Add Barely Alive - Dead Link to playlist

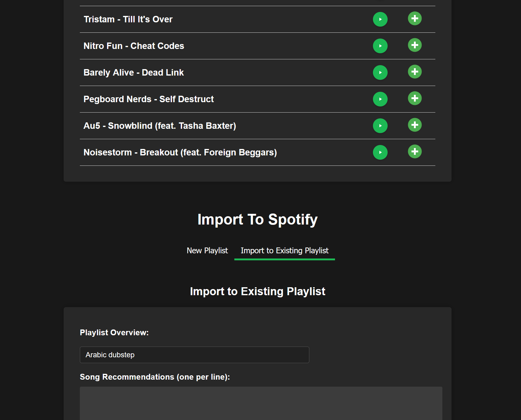[x=415, y=72]
